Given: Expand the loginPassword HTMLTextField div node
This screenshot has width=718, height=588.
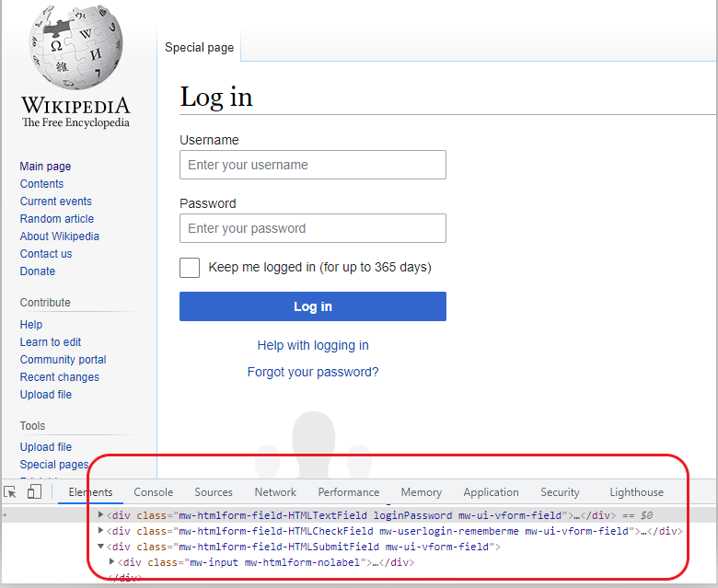Looking at the screenshot, I should (100, 514).
